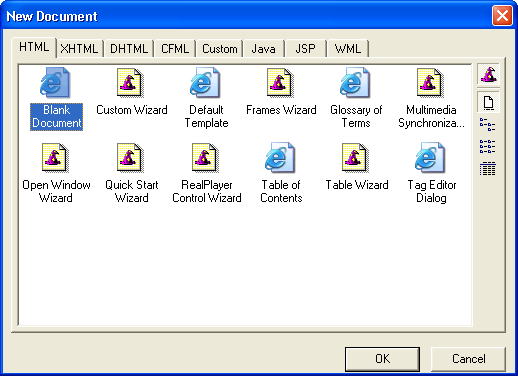Pick the Quick Start Wizard icon

coord(130,158)
